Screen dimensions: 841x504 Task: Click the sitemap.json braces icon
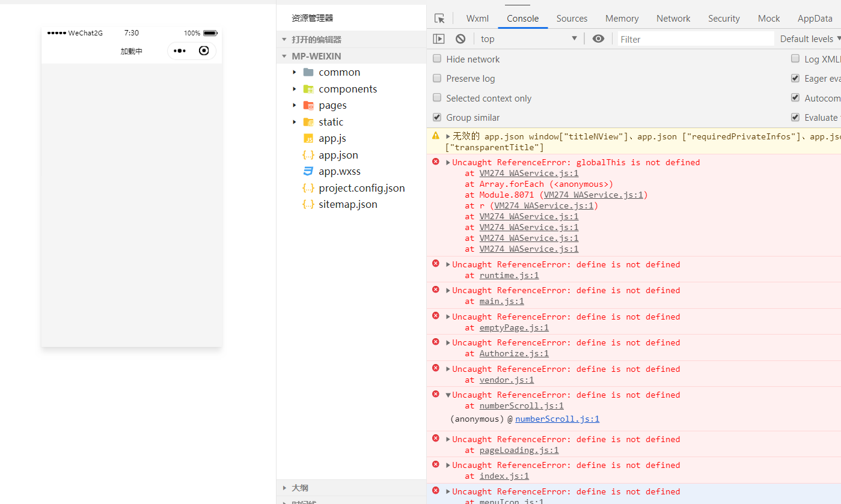(x=308, y=204)
